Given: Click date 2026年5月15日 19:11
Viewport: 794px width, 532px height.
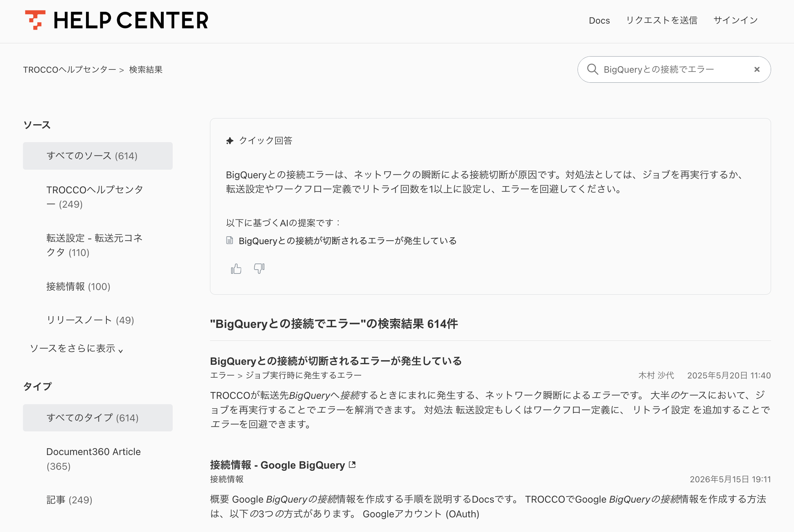Looking at the screenshot, I should tap(731, 479).
